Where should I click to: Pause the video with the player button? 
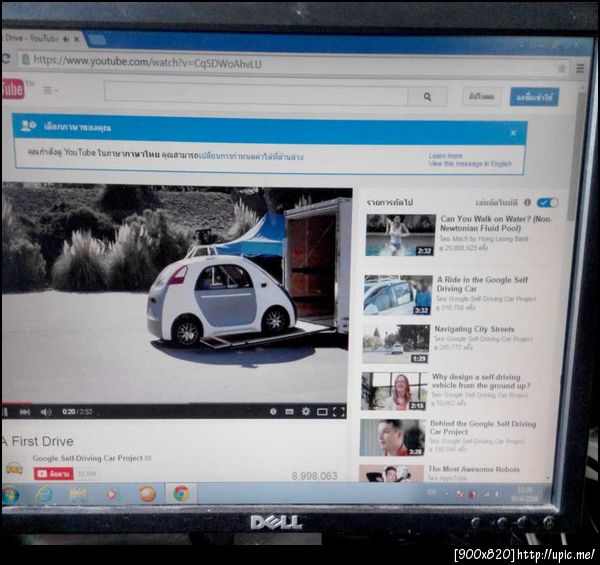click(x=5, y=412)
